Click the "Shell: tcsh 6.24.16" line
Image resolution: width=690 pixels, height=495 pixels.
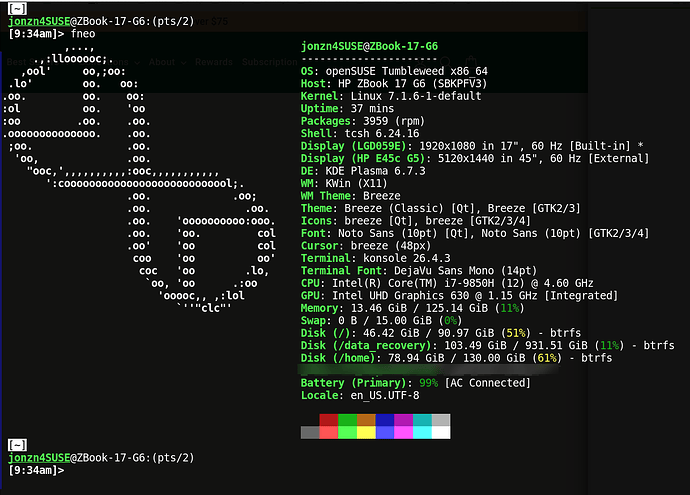[x=360, y=133]
